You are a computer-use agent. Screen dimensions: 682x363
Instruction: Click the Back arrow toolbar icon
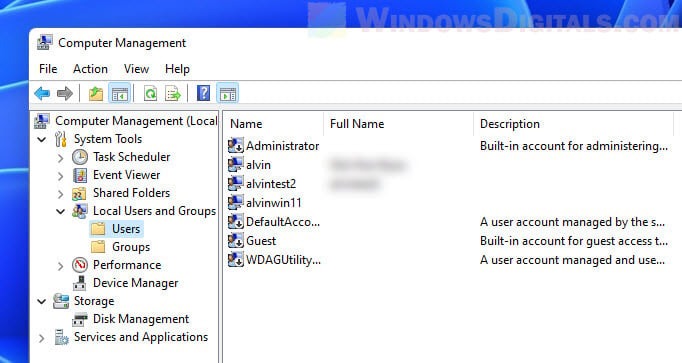coord(42,93)
